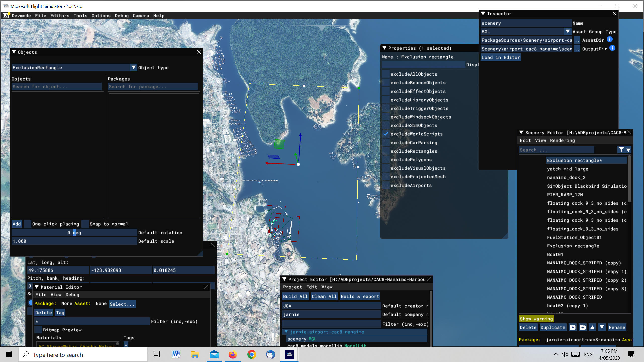Close the Material Editor panel
This screenshot has width=644, height=362.
(206, 287)
